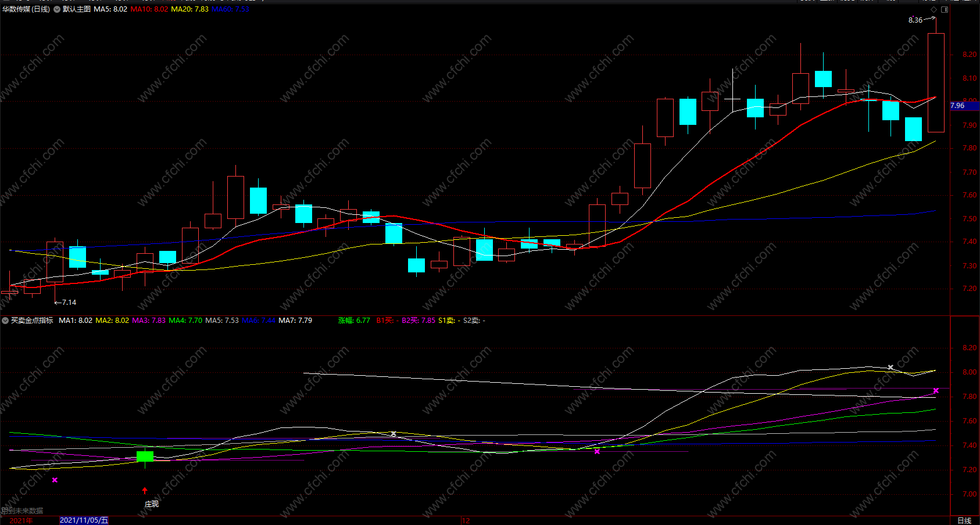Click the stock title 华数传媒(日线)
Viewport: 980px width, 525px height.
tap(26, 9)
